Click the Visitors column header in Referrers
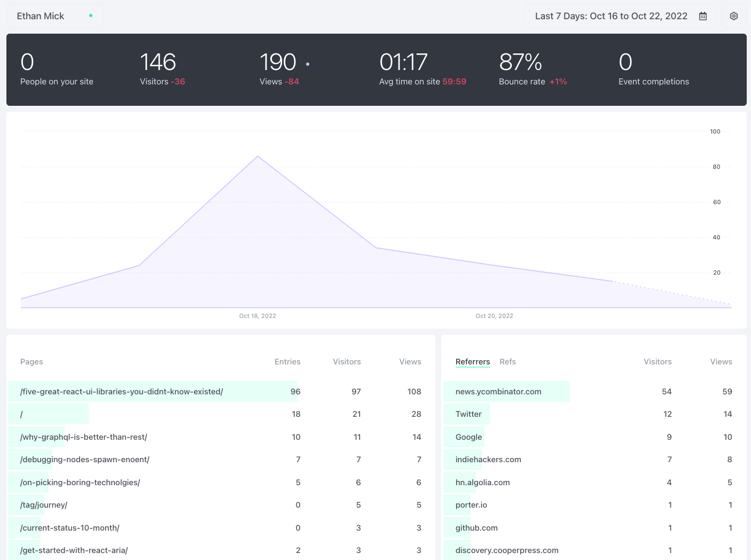The image size is (751, 560). [658, 362]
